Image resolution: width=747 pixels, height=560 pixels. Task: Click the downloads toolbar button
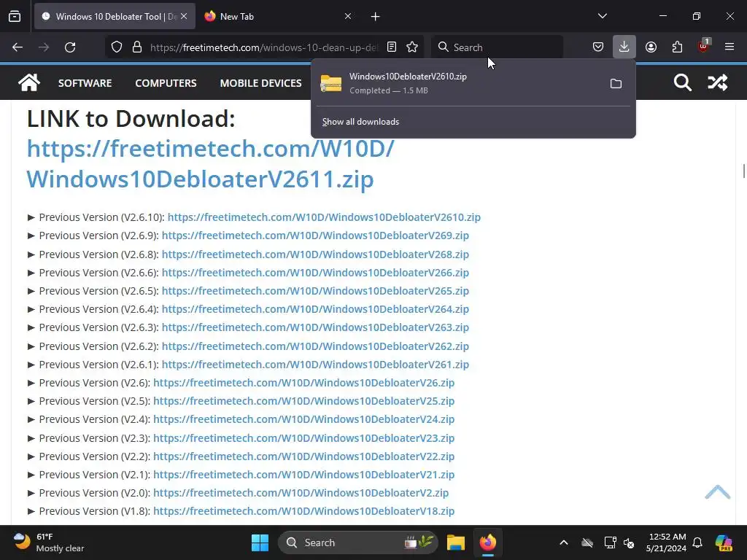[624, 47]
